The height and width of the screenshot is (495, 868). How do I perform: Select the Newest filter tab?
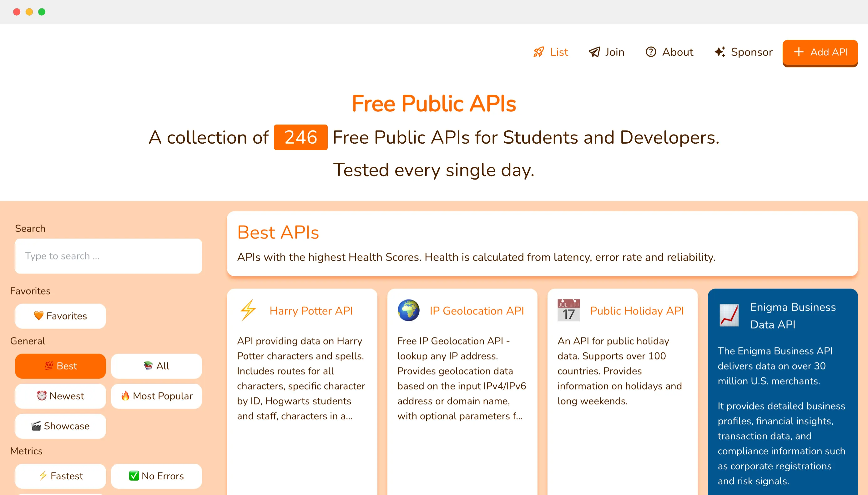tap(60, 396)
